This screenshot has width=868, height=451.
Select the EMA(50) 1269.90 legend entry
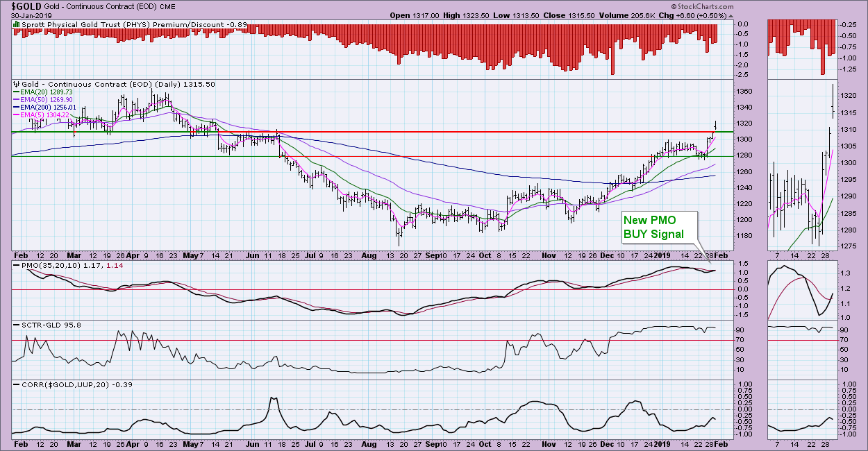click(47, 99)
